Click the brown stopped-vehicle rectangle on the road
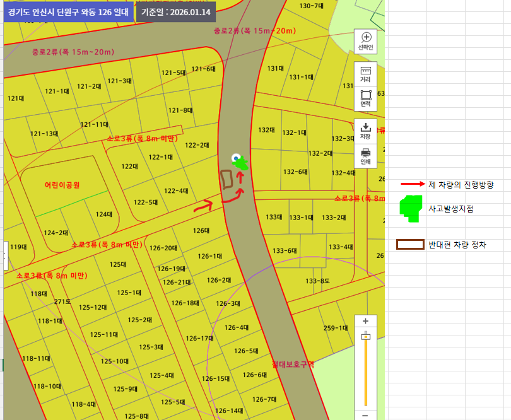The height and width of the screenshot is (420, 511). [226, 179]
